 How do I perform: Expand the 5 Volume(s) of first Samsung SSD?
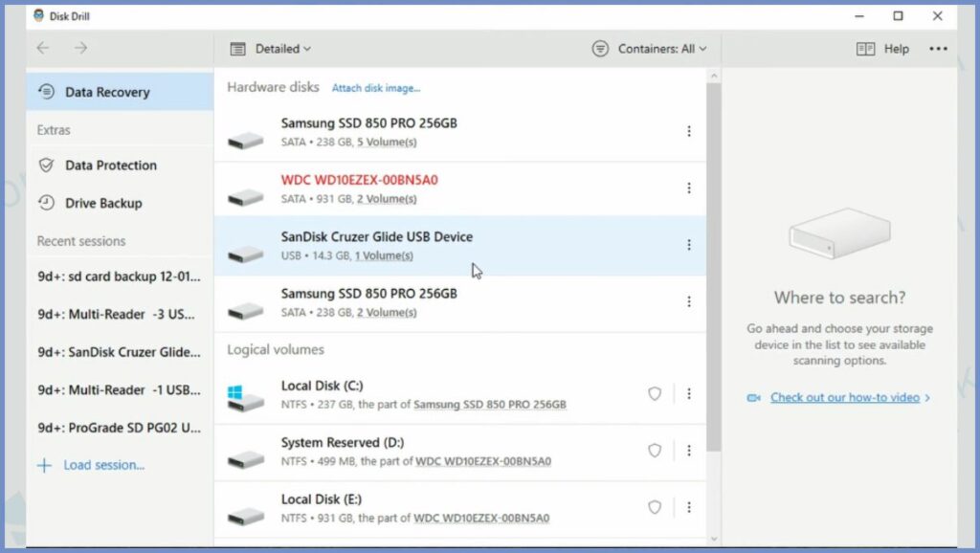(387, 143)
